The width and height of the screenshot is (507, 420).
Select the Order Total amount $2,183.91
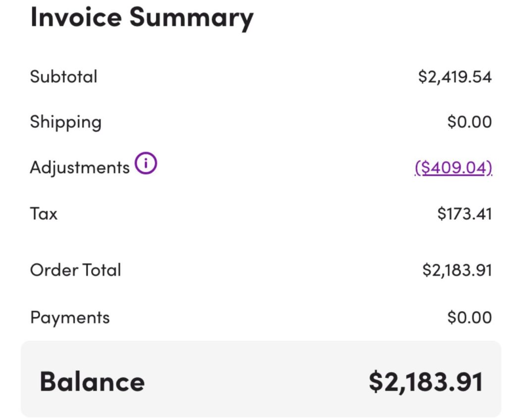(457, 270)
